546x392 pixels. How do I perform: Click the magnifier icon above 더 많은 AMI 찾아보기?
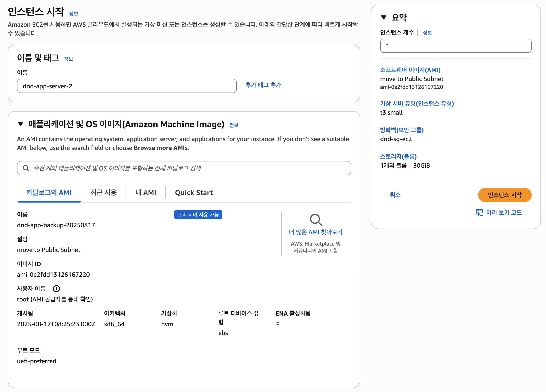(x=316, y=220)
